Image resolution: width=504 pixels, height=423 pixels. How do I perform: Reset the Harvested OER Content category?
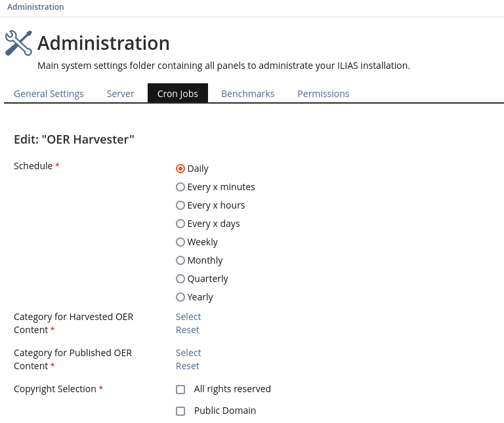click(x=187, y=330)
